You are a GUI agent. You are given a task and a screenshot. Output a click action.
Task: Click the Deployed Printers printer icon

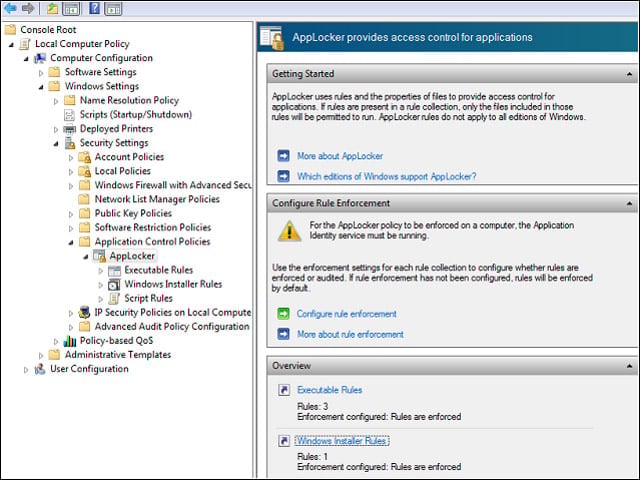pos(70,129)
